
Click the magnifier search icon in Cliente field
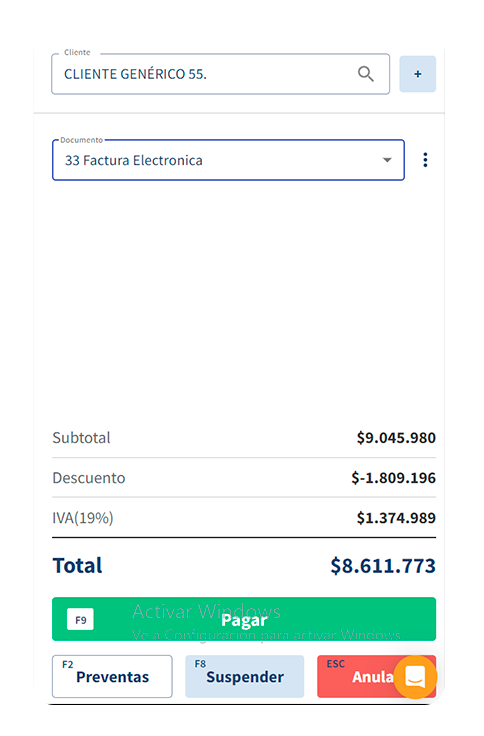tap(366, 74)
